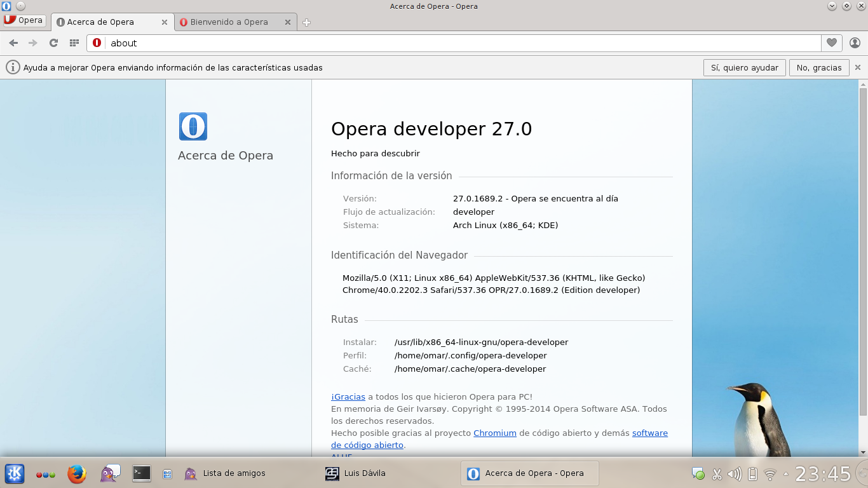The image size is (868, 488).
Task: Click the scrollbar up arrow
Action: (863, 83)
